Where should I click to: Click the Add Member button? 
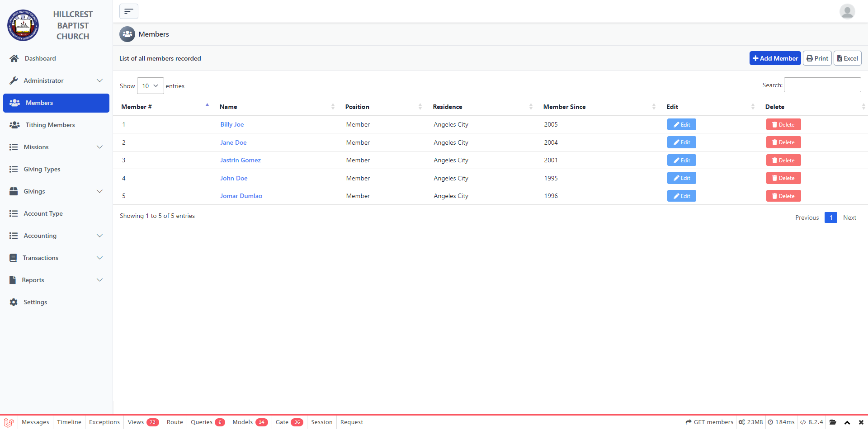(775, 58)
